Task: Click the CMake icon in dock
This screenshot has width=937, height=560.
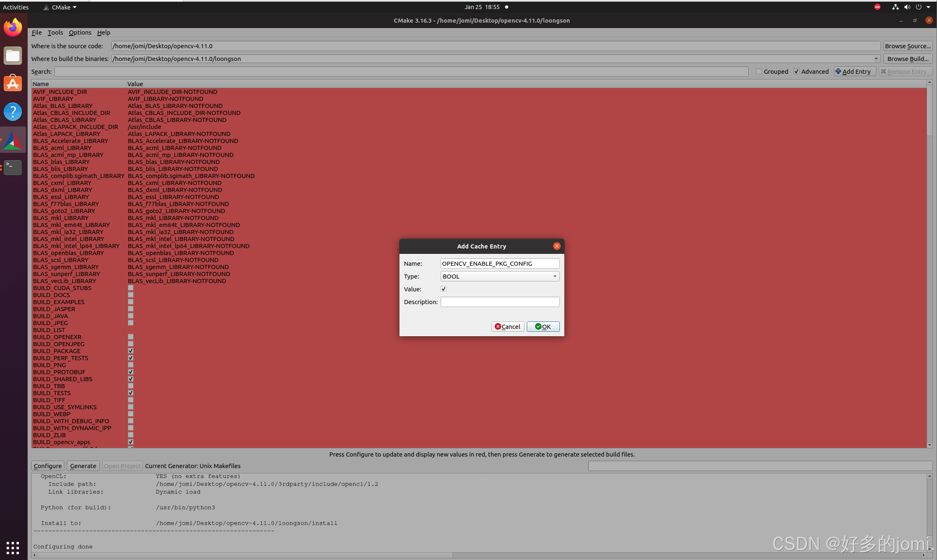Action: [x=13, y=140]
